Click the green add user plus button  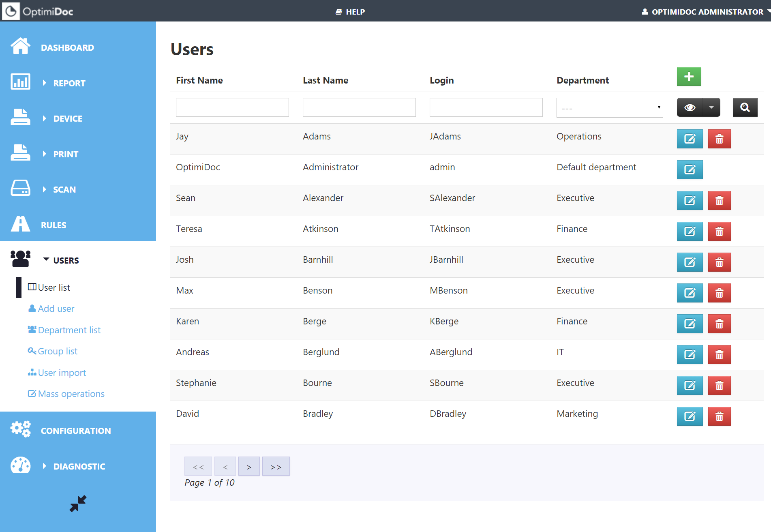click(688, 77)
